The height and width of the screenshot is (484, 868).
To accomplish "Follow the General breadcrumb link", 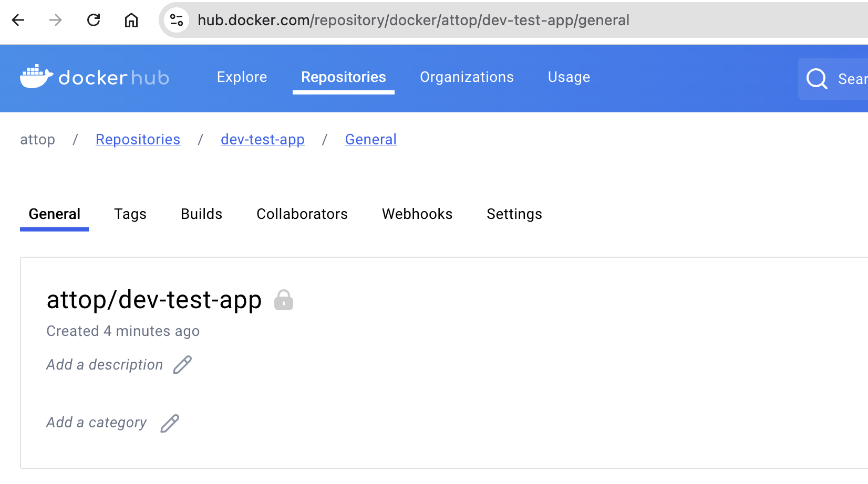I will click(371, 140).
